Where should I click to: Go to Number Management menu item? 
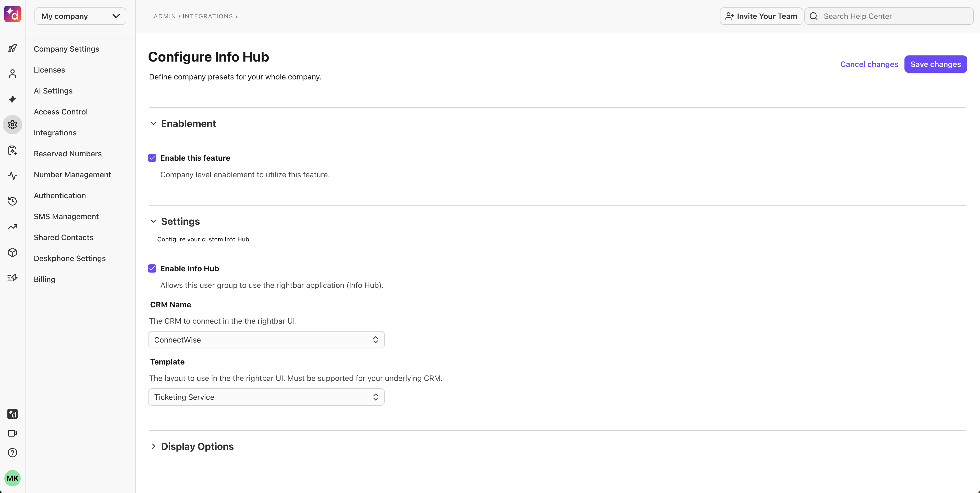[x=72, y=174]
